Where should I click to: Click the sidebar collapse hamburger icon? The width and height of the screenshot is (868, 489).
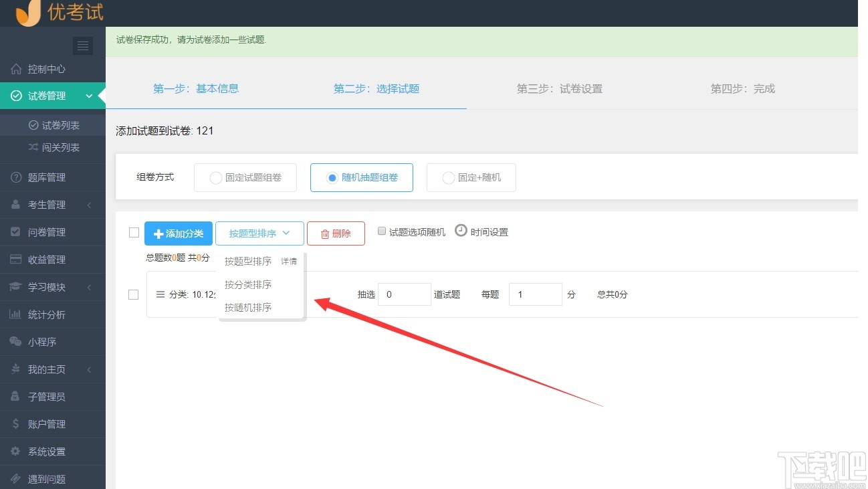(83, 45)
